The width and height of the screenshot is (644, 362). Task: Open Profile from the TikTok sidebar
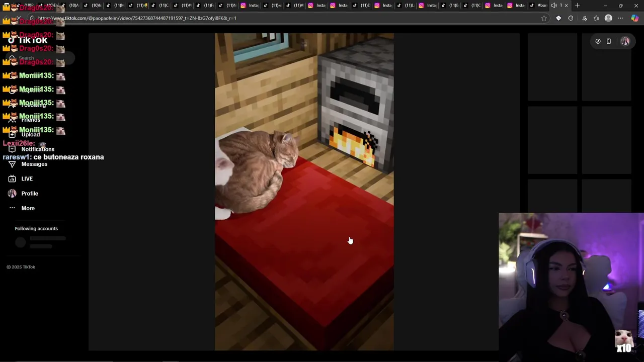[x=30, y=194]
